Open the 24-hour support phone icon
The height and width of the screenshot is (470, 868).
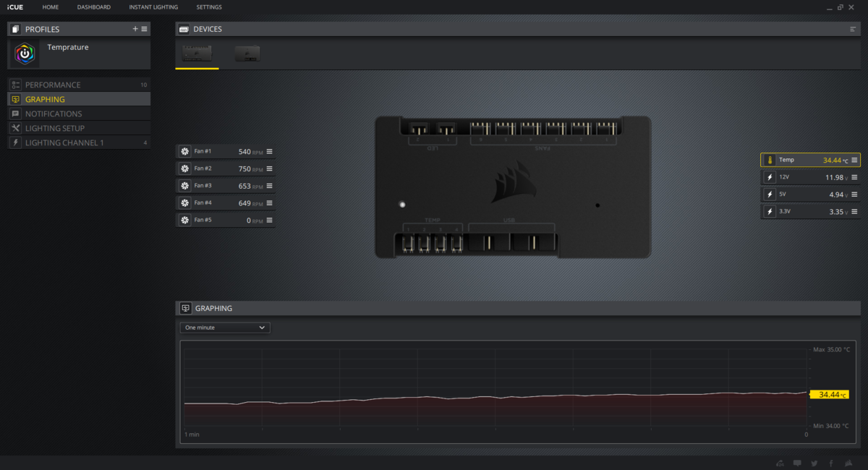click(780, 463)
